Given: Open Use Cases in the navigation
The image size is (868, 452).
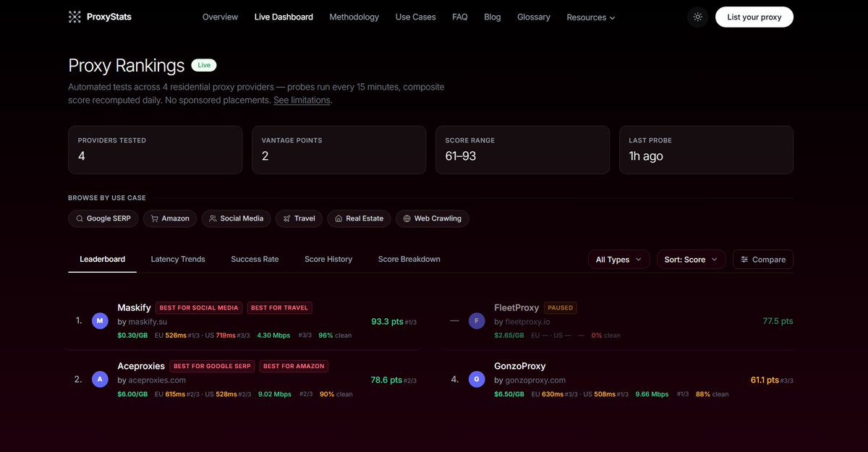Looking at the screenshot, I should tap(416, 17).
